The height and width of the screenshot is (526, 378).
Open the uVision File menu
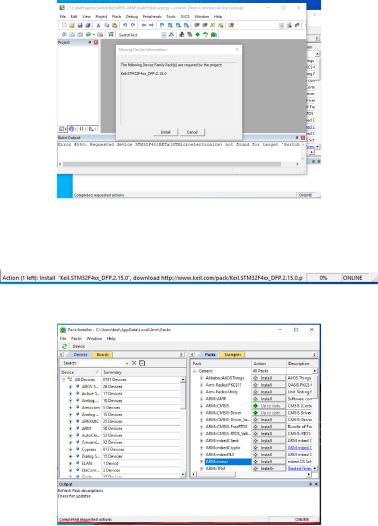coord(63,16)
